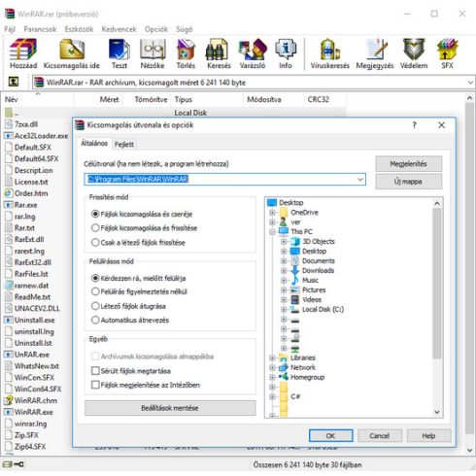Click the folder tree vertical scrollbar thumb
Viewport: 476px width, 476px height.
(437, 284)
